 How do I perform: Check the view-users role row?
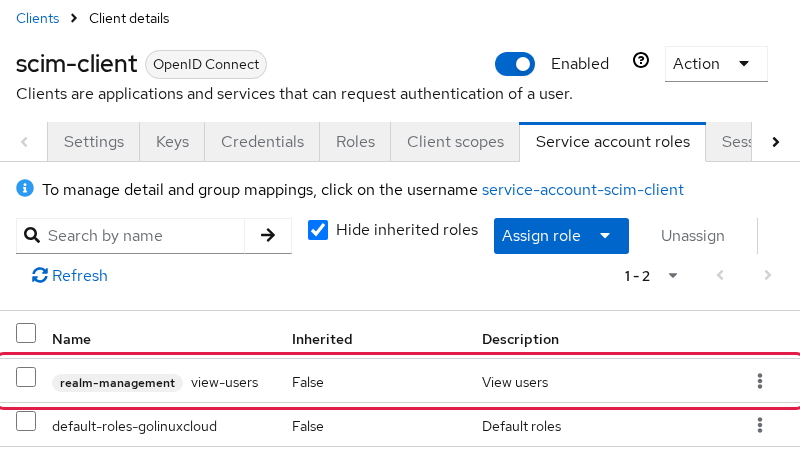[x=26, y=377]
